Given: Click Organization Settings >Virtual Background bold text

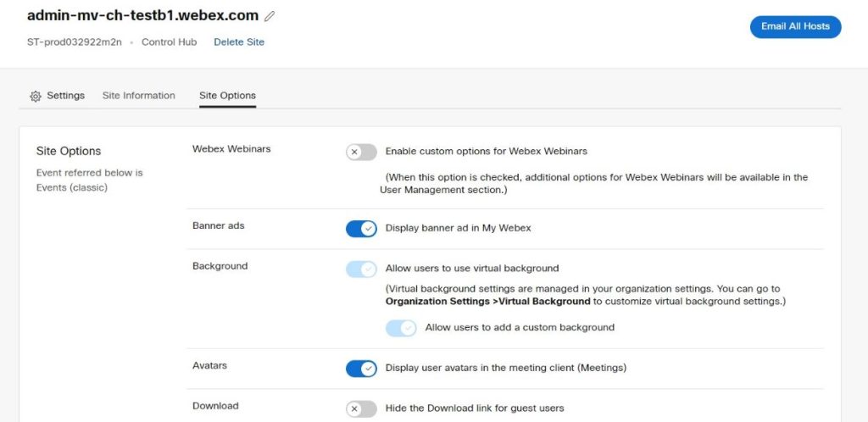Looking at the screenshot, I should (487, 302).
